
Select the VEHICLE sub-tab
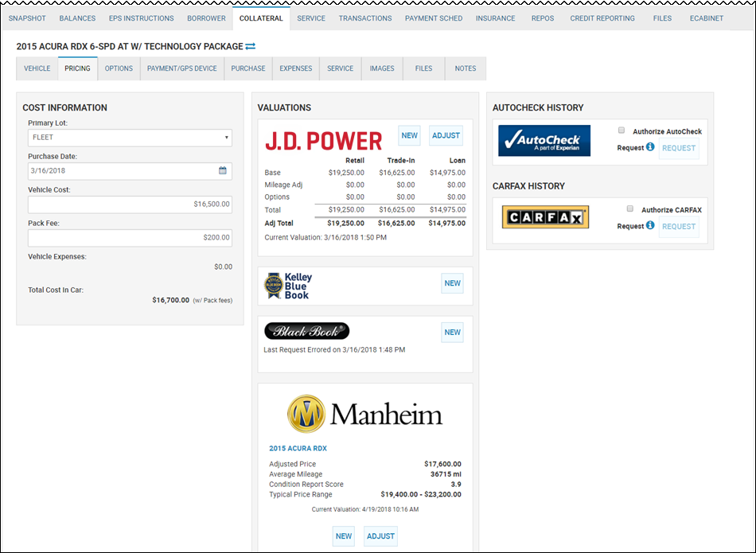pos(37,68)
